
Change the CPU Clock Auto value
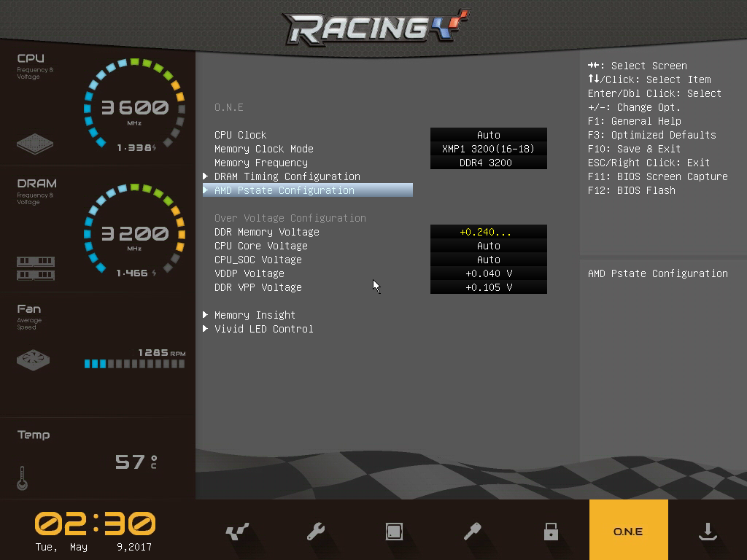pos(488,135)
